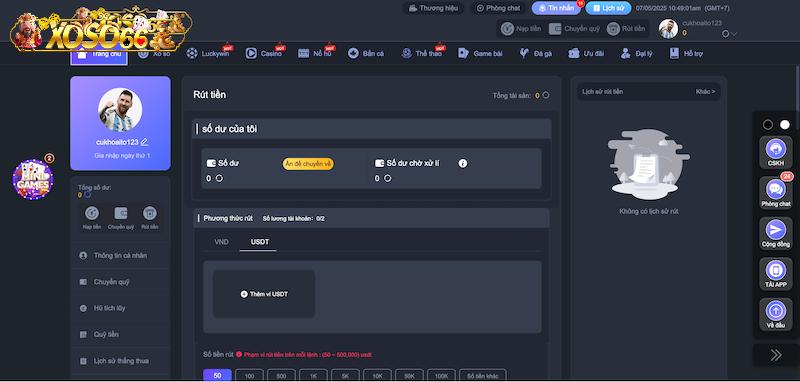Open Casino menu item
The height and width of the screenshot is (382, 800).
click(x=264, y=54)
